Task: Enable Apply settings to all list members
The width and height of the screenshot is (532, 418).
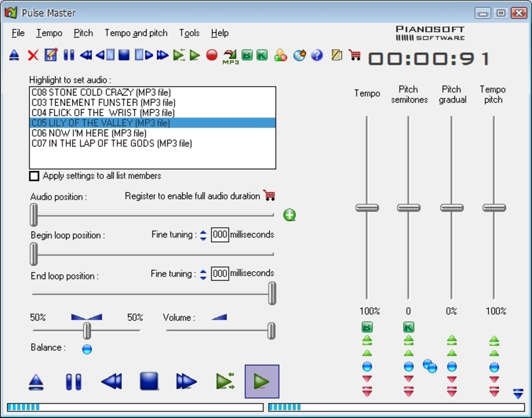Action: (34, 176)
